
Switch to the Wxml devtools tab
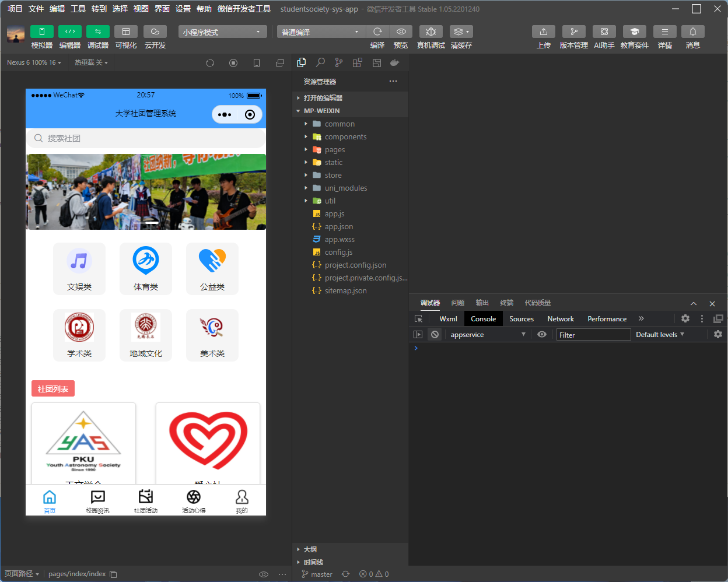click(x=448, y=318)
